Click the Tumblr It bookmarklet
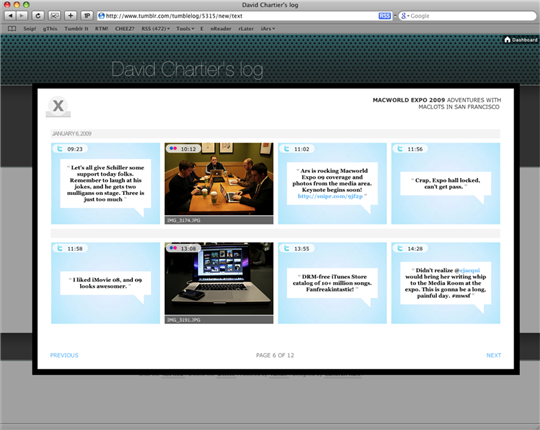This screenshot has height=430, width=540. (x=76, y=29)
